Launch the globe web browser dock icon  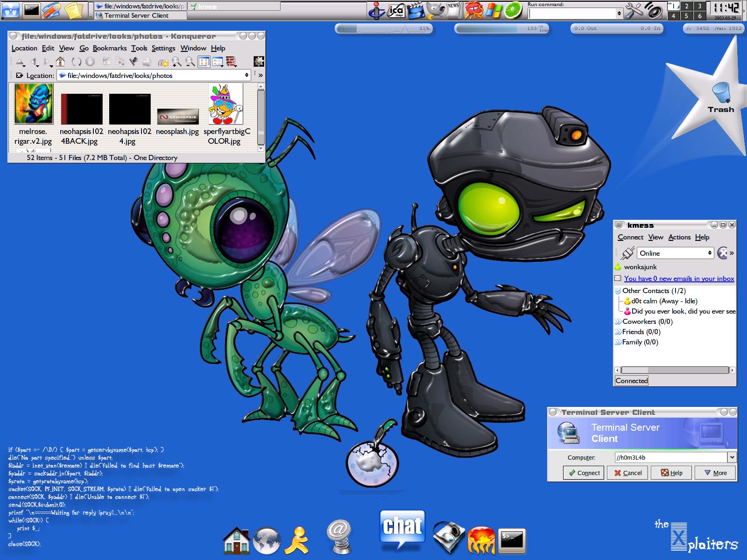tap(267, 540)
